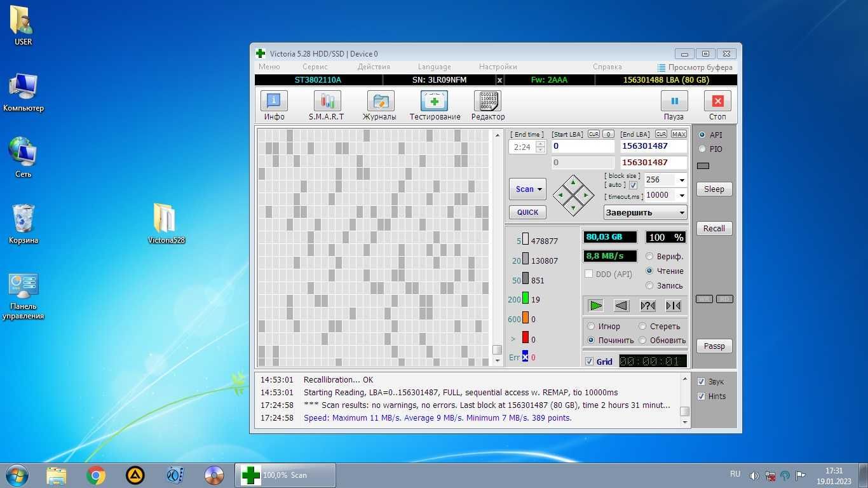Choose the Стереть erase action
Viewport: 868px width, 488px height.
pos(642,326)
